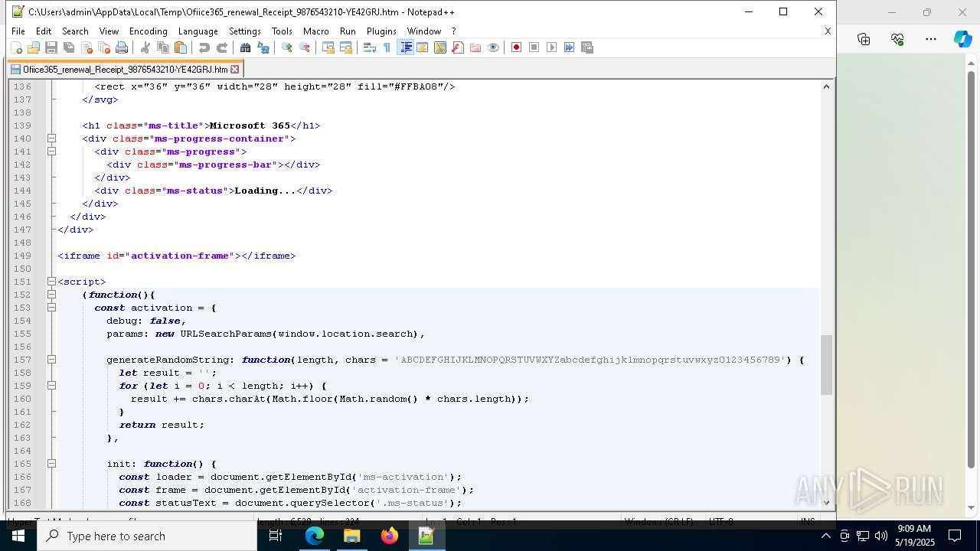This screenshot has width=980, height=551.
Task: Save the current file using toolbar icon
Action: coord(51,47)
